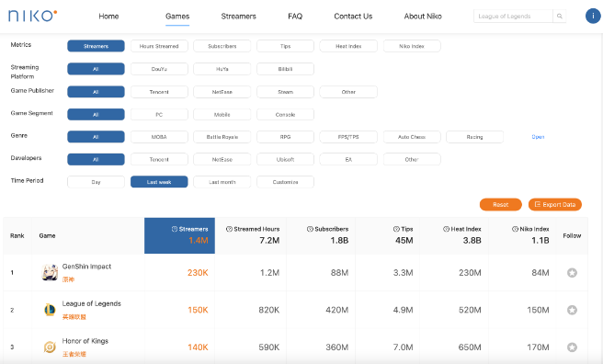Click the League of Legends follow star

pos(572,310)
